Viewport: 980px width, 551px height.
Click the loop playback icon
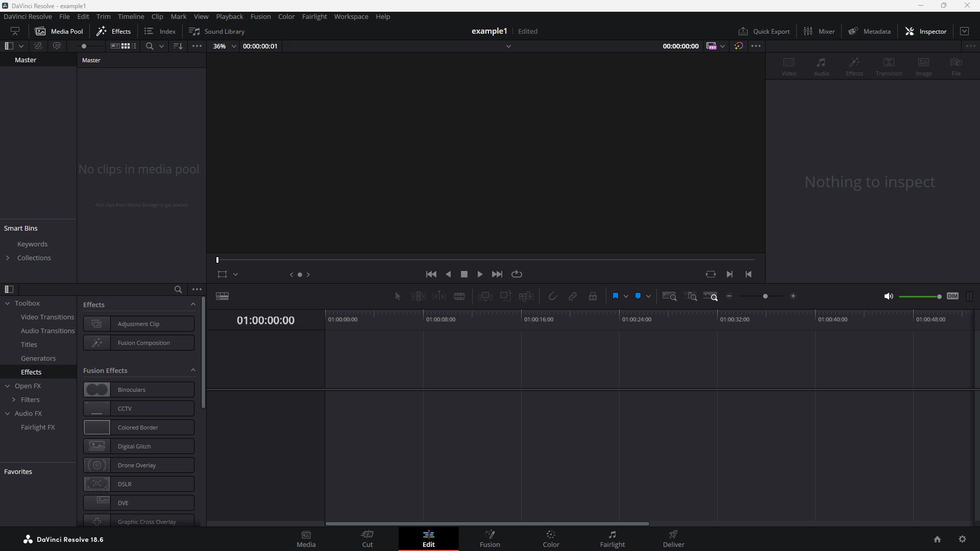tap(517, 274)
